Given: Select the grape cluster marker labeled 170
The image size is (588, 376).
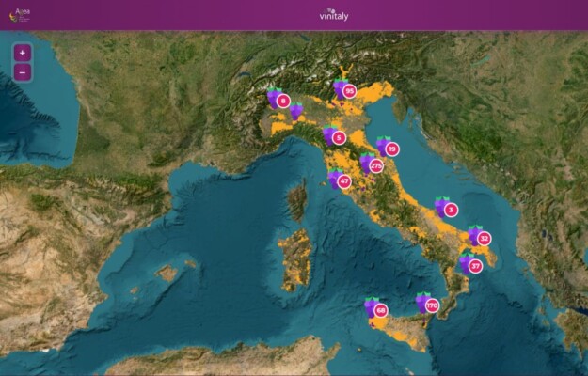Looking at the screenshot, I should coord(428,305).
